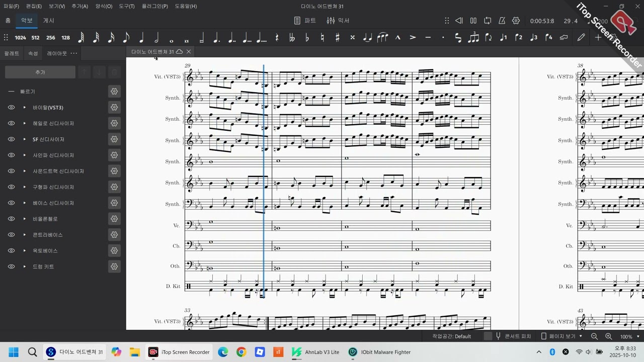The height and width of the screenshot is (362, 644).
Task: Add tenuto articulation
Action: (x=428, y=37)
